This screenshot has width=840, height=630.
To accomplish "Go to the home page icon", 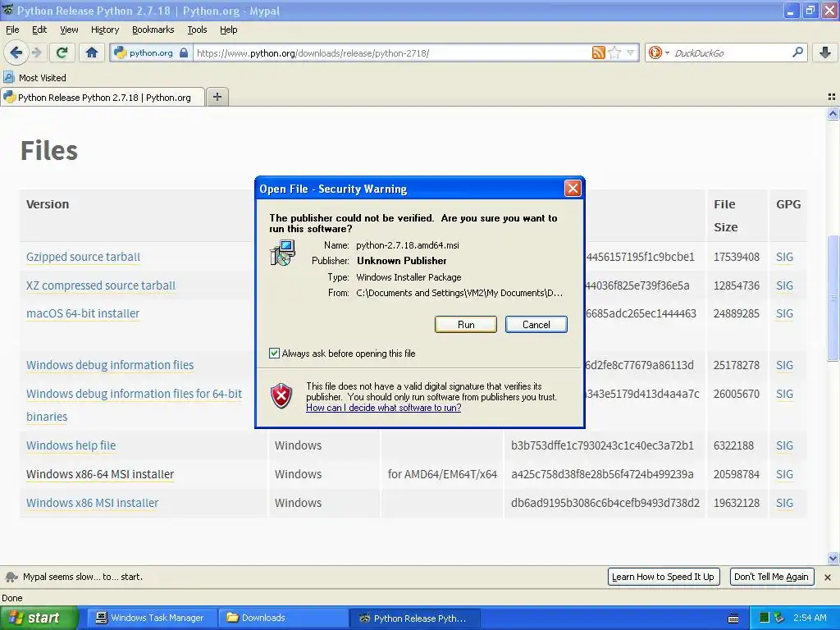I will (92, 52).
